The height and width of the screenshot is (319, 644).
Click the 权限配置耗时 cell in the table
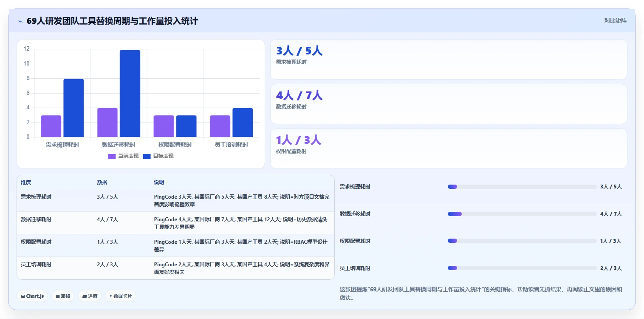pos(36,242)
